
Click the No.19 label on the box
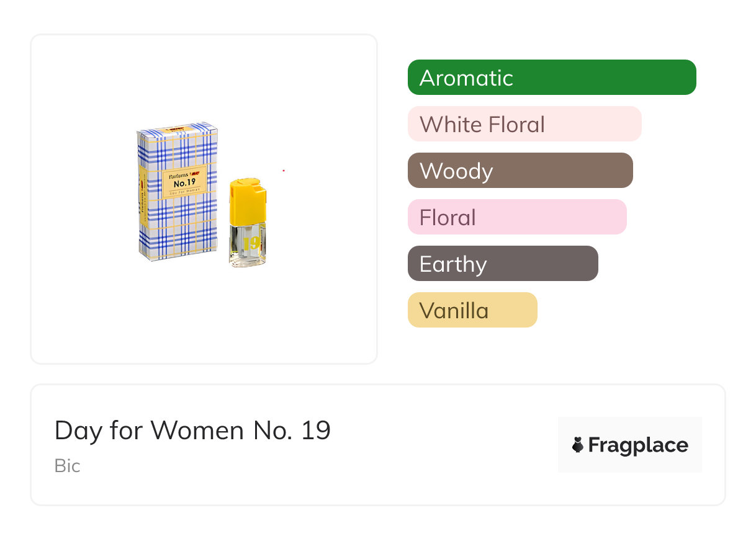184,182
